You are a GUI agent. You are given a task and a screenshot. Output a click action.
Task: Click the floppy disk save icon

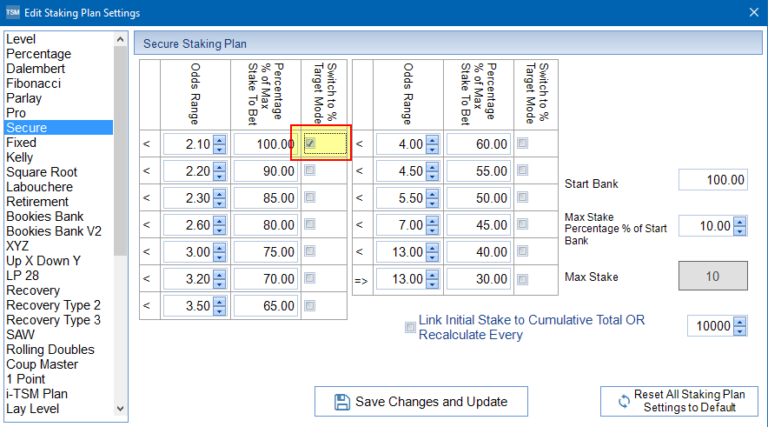coord(342,402)
